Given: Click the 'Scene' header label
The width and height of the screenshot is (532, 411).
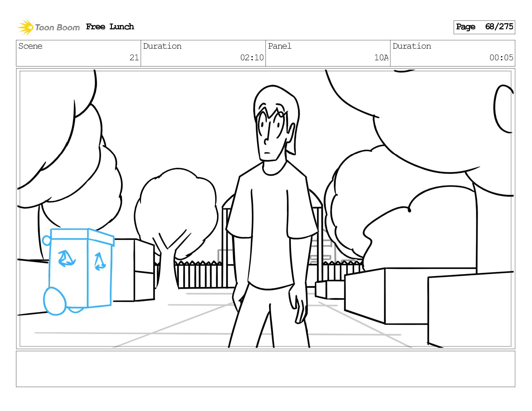Looking at the screenshot, I should pos(30,46).
